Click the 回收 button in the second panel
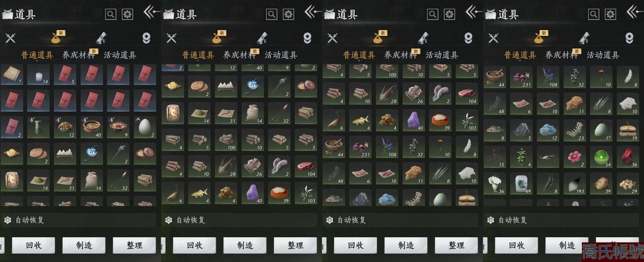The image size is (644, 262). (x=194, y=246)
